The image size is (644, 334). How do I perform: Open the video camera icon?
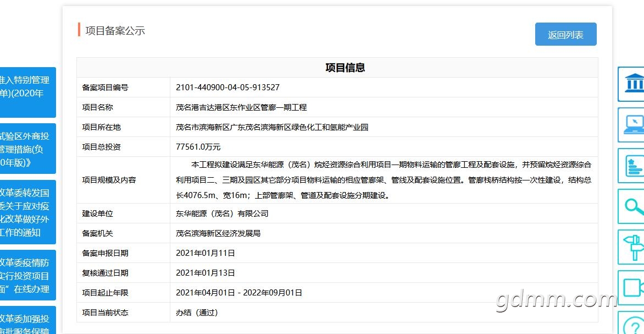(x=631, y=288)
